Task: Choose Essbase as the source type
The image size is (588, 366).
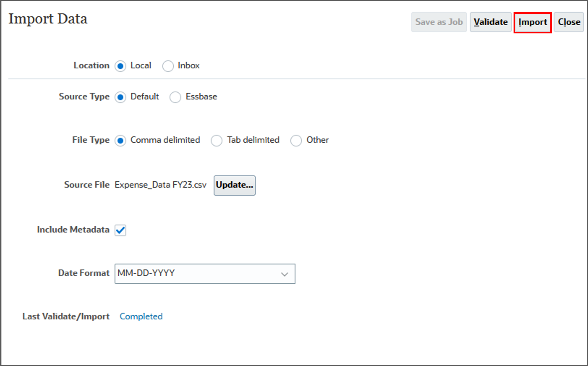Action: [x=175, y=97]
